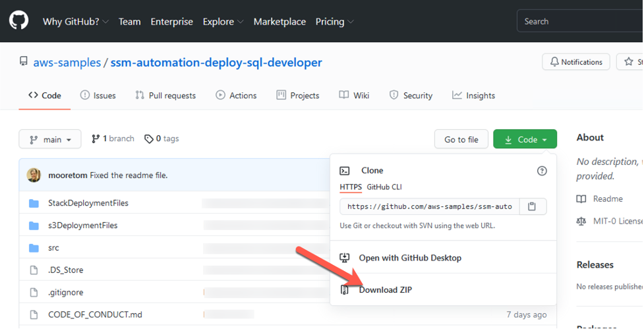Screen dimensions: 644x329
Task: Select the HTTPS clone tab
Action: click(x=351, y=187)
